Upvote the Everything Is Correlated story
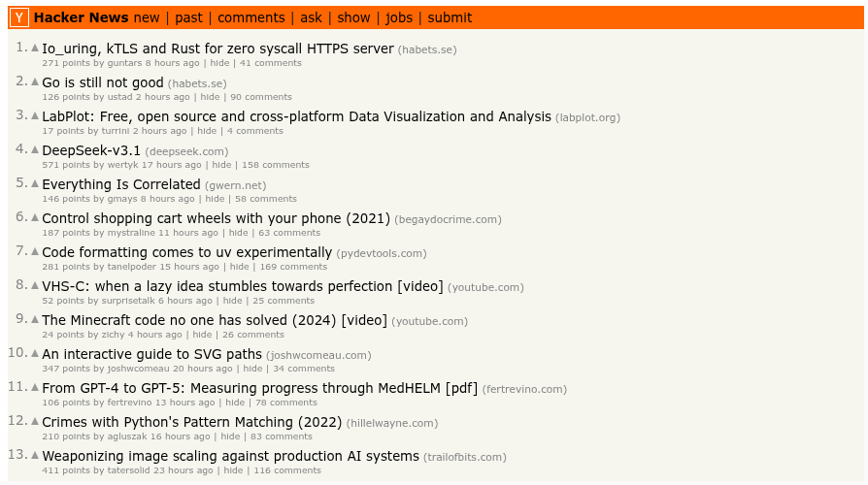 coord(35,183)
